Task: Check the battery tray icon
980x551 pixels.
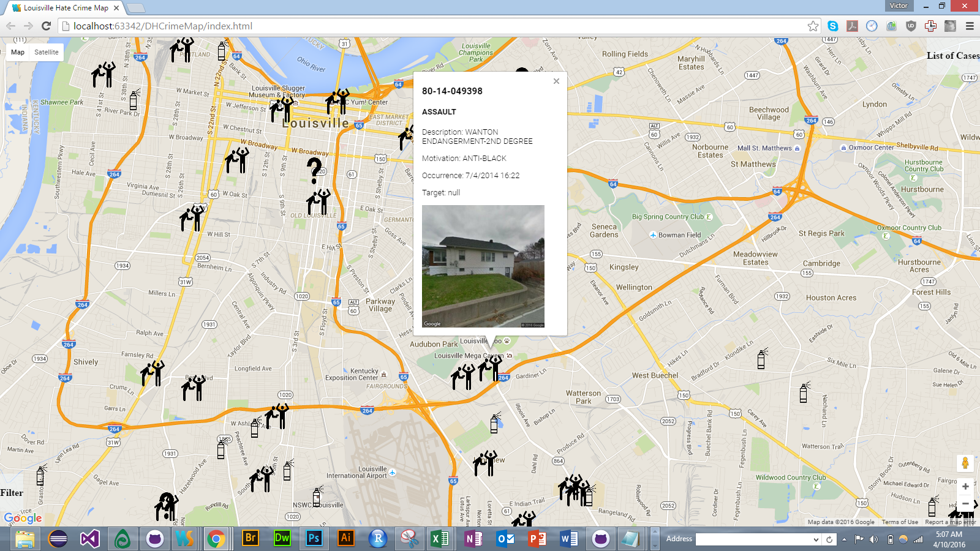Action: coord(890,539)
